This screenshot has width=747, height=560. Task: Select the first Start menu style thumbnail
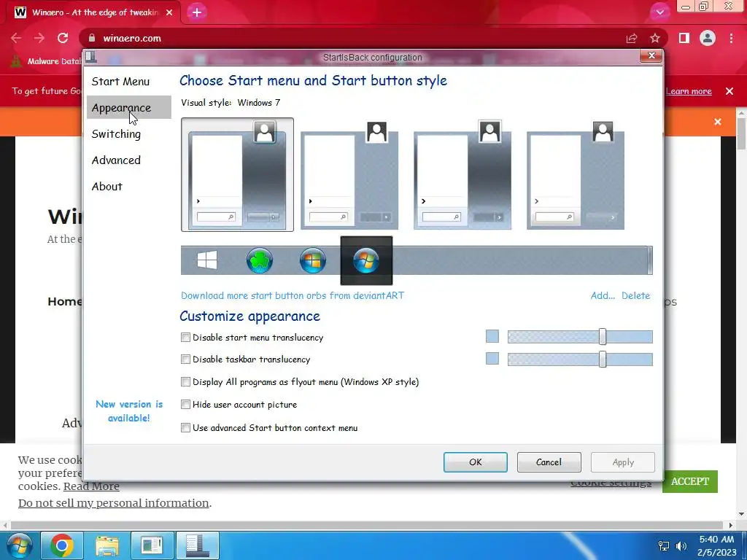click(237, 175)
